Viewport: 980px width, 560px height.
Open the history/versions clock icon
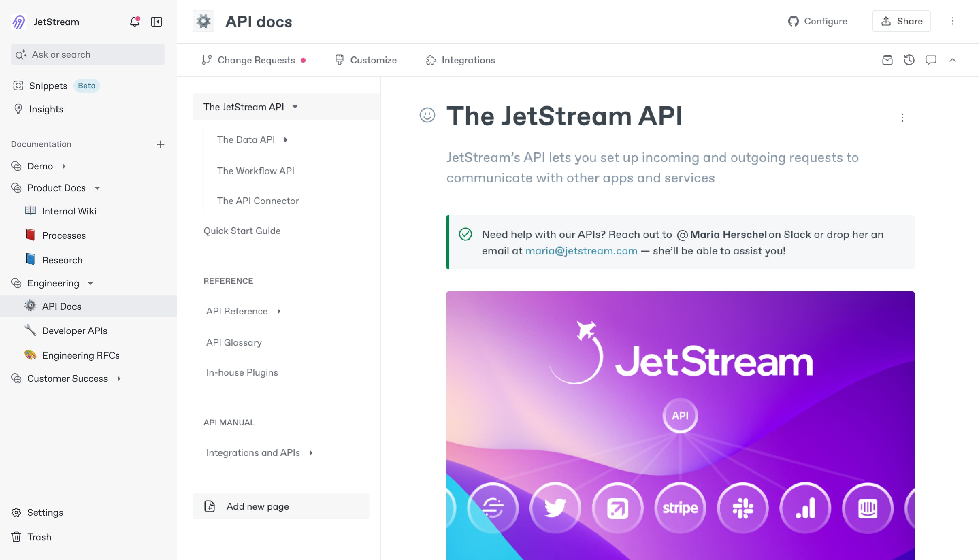909,60
